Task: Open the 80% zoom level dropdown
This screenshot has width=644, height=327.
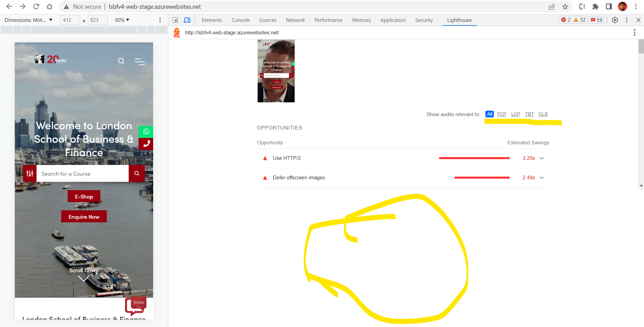Action: [122, 20]
